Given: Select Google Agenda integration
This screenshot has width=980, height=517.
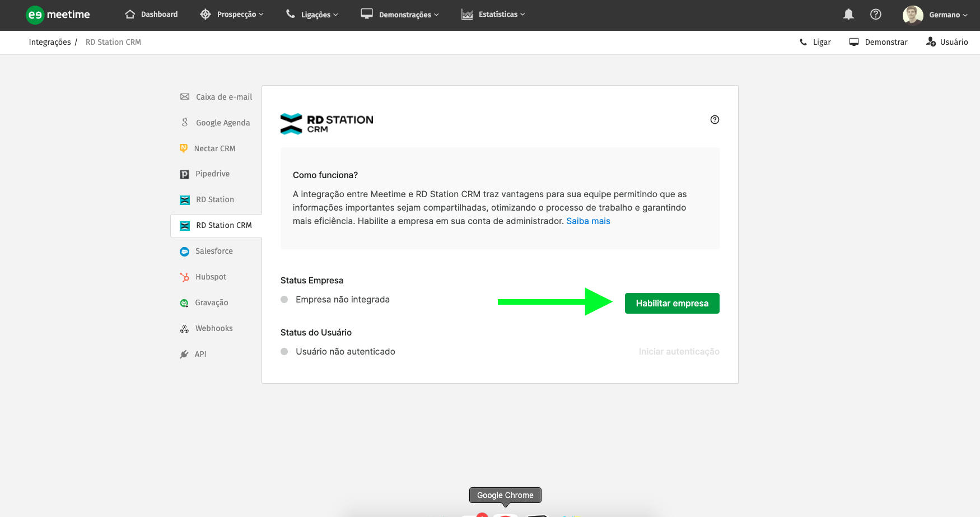Looking at the screenshot, I should click(216, 123).
